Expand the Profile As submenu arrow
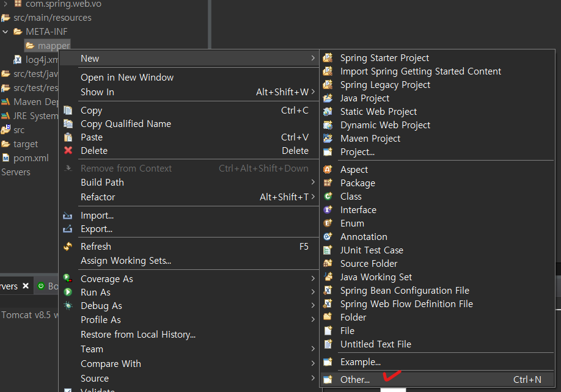561x392 pixels. 313,319
